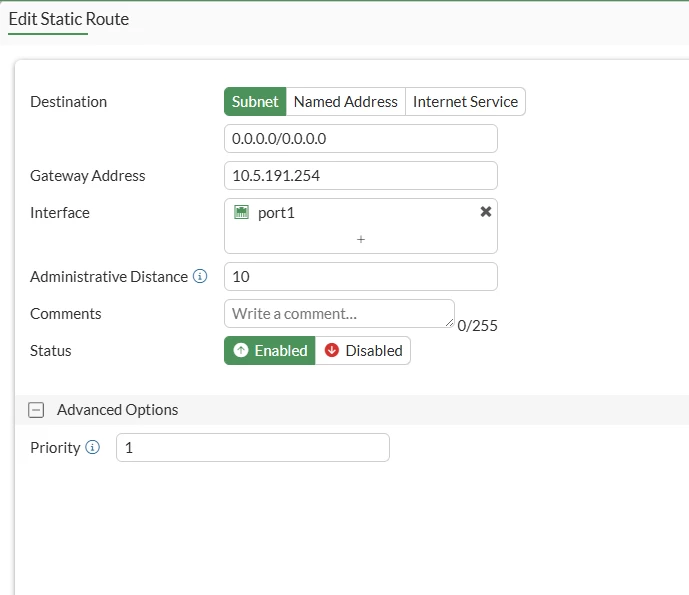Click the destination subnet 0.0.0.0/0.0.0.0 field
This screenshot has width=689, height=595.
[361, 139]
